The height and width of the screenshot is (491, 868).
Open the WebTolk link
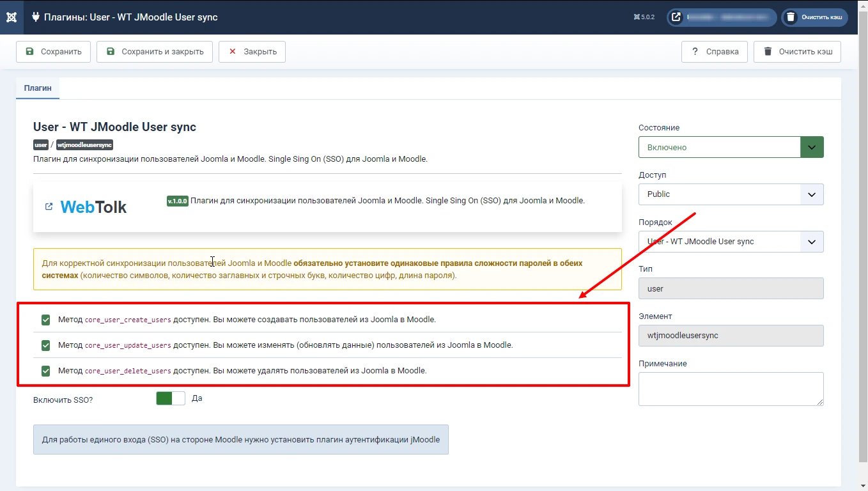[x=92, y=207]
